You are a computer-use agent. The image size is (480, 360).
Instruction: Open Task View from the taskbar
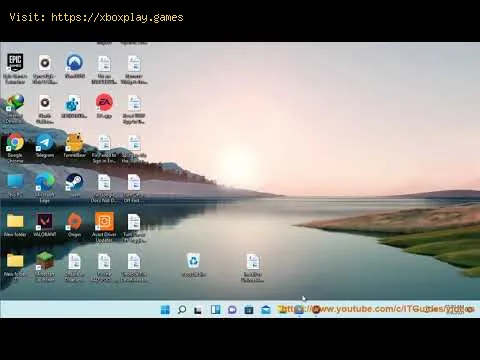click(x=198, y=310)
